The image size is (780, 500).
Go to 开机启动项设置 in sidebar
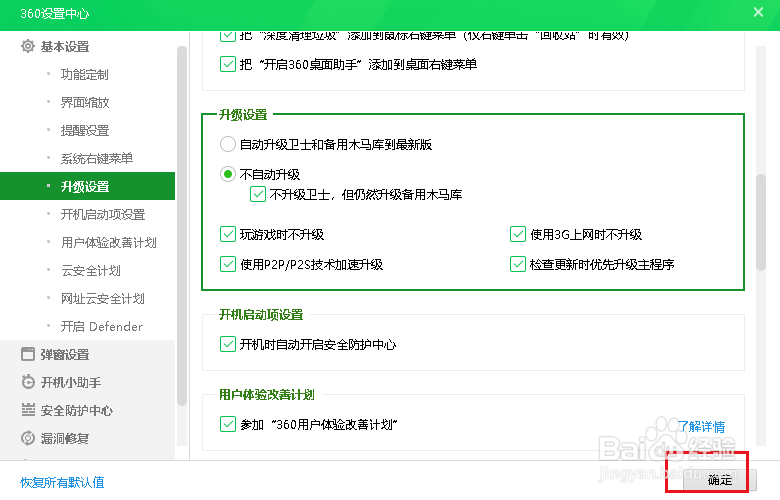(x=103, y=214)
